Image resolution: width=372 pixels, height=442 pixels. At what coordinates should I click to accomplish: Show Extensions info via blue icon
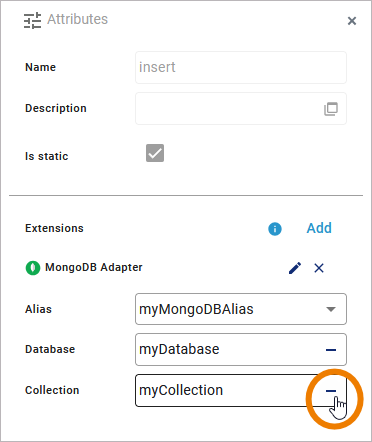[275, 229]
